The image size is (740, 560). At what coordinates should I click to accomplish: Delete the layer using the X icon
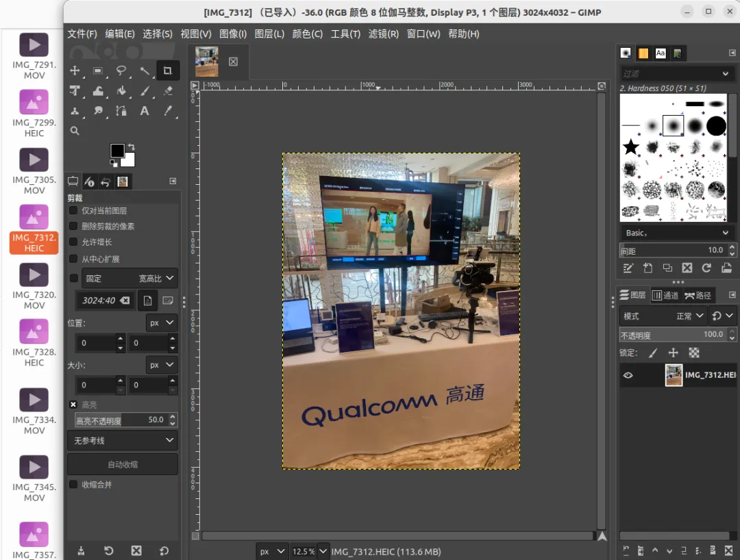tap(728, 550)
